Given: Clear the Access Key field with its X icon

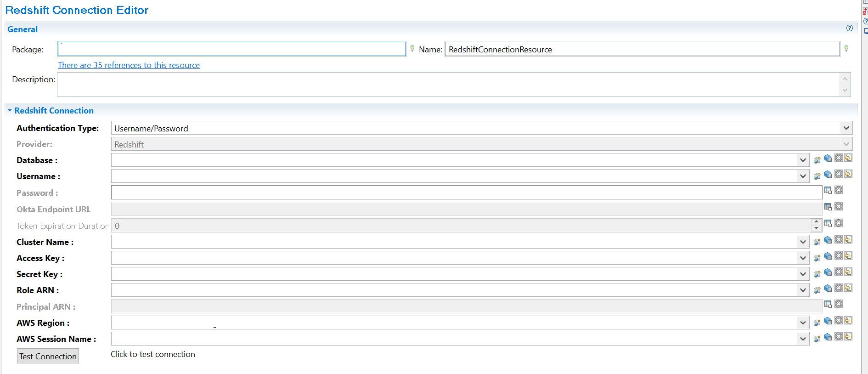Looking at the screenshot, I should tap(839, 256).
